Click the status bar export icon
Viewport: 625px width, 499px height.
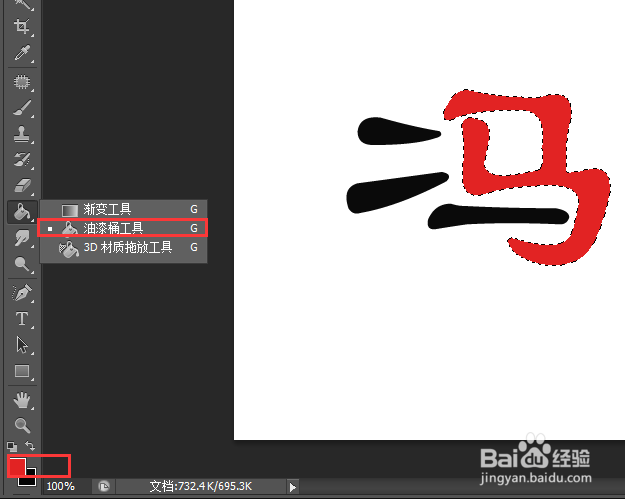click(x=104, y=487)
